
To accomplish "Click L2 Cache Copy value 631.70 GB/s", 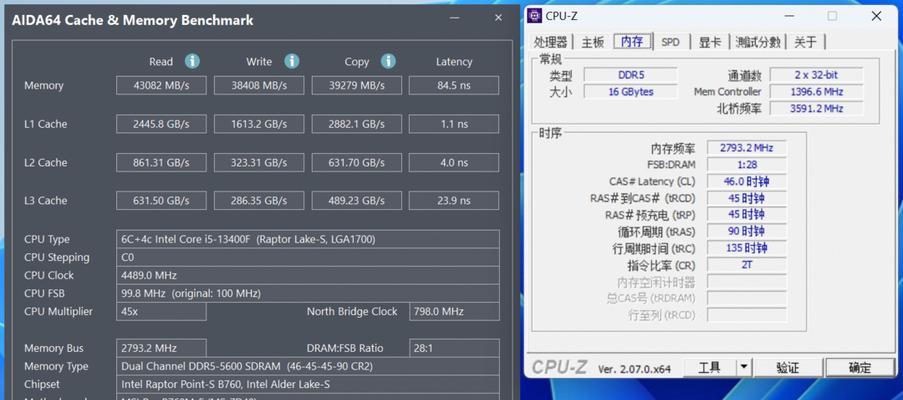I will coord(356,162).
